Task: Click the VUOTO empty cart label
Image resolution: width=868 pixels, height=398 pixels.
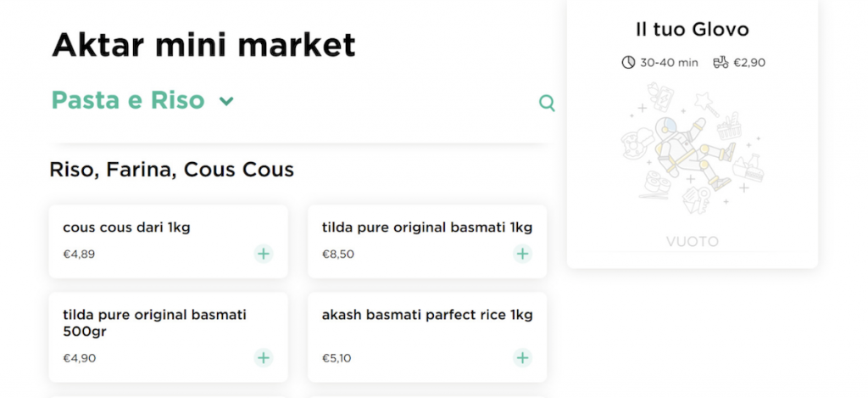Action: pyautogui.click(x=692, y=242)
